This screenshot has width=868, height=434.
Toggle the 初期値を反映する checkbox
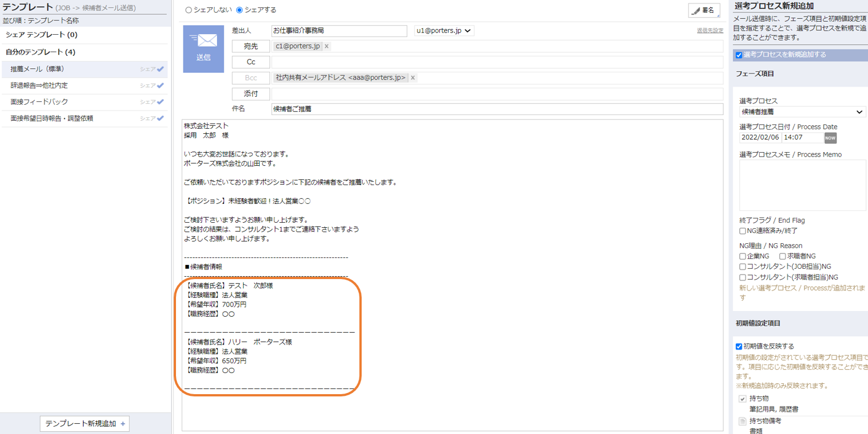(x=739, y=346)
